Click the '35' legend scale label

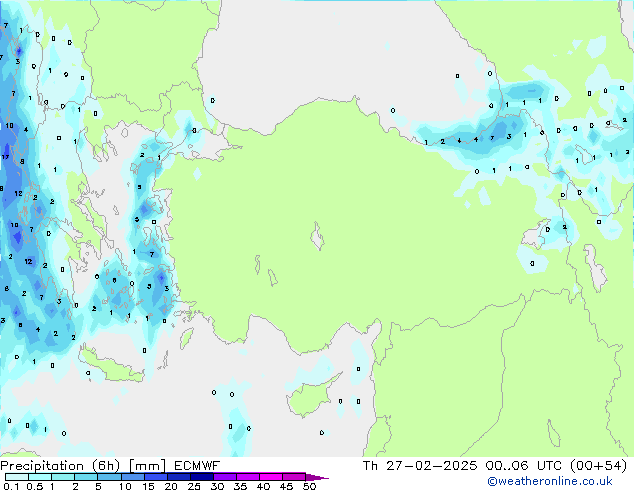pyautogui.click(x=240, y=486)
